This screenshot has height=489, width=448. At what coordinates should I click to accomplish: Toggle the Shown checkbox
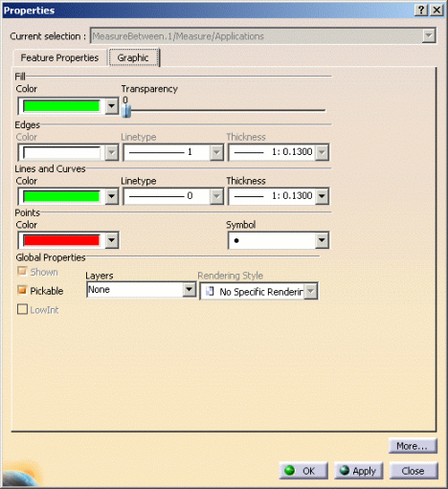tap(22, 272)
